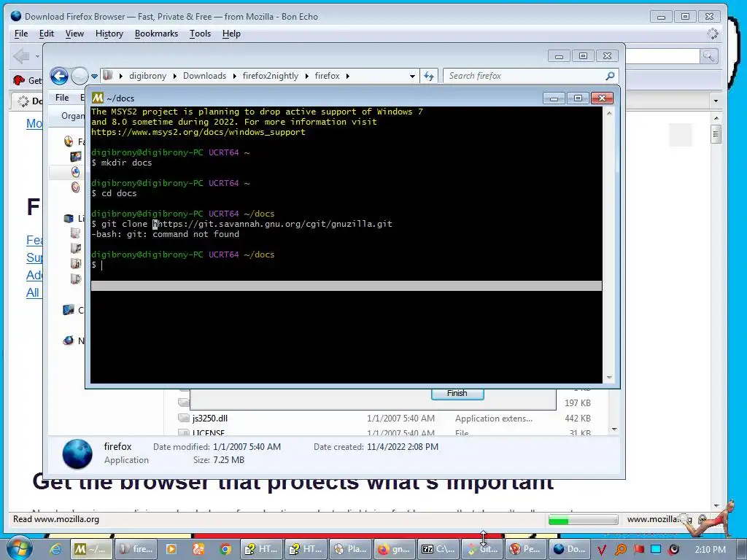Screen dimensions: 747x560
Task: Click the firefox globe icon in details pane
Action: click(77, 454)
